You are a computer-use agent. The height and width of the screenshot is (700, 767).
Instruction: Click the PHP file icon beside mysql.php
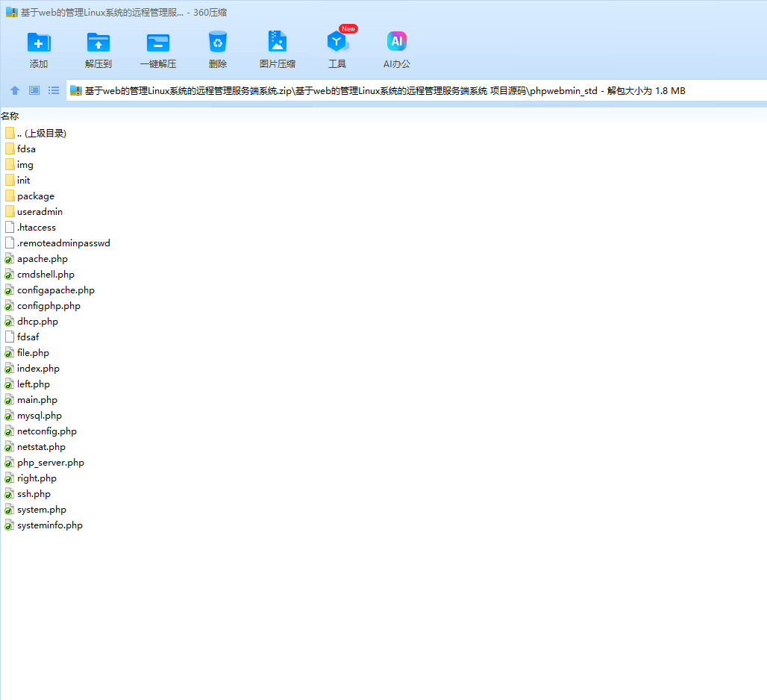9,415
